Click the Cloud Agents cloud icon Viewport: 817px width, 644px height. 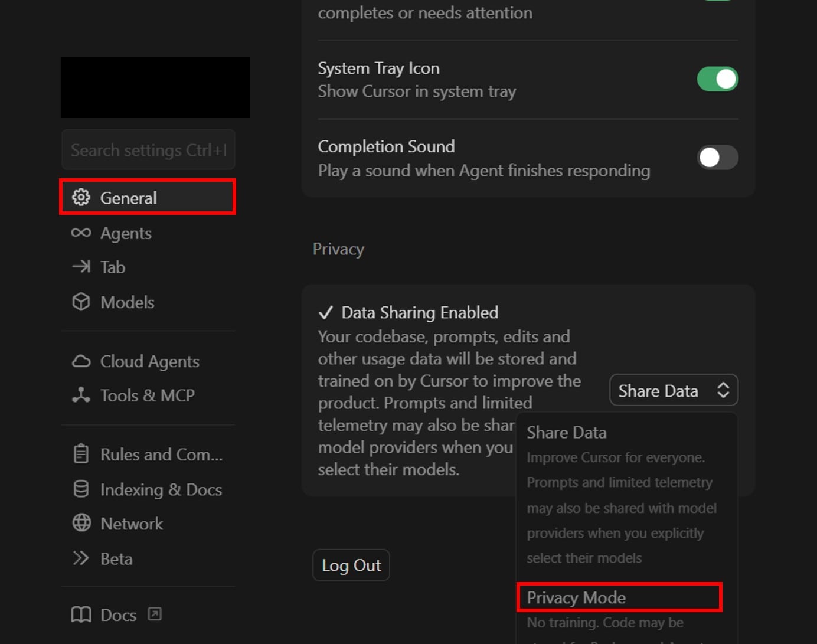tap(81, 361)
